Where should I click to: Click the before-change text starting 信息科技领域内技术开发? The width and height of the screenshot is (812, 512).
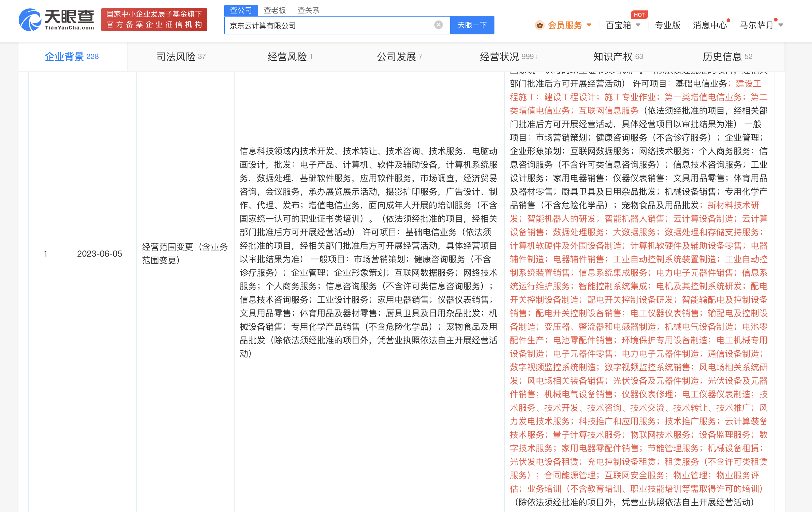click(x=368, y=252)
